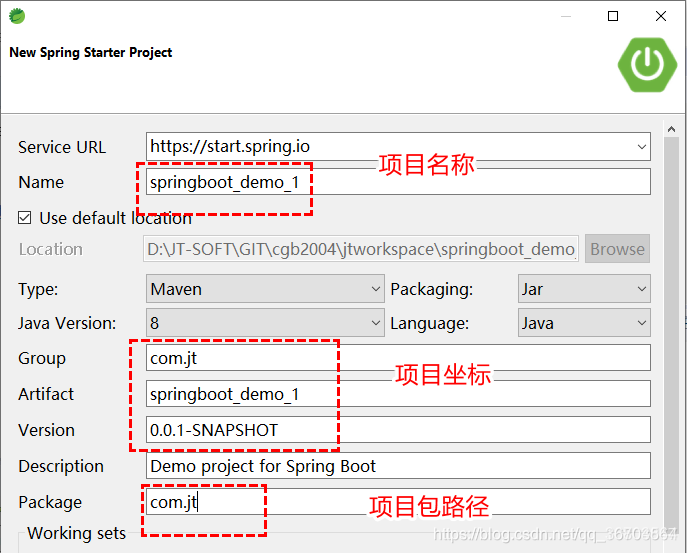The width and height of the screenshot is (687, 553).
Task: Click the Description label
Action: click(x=61, y=466)
